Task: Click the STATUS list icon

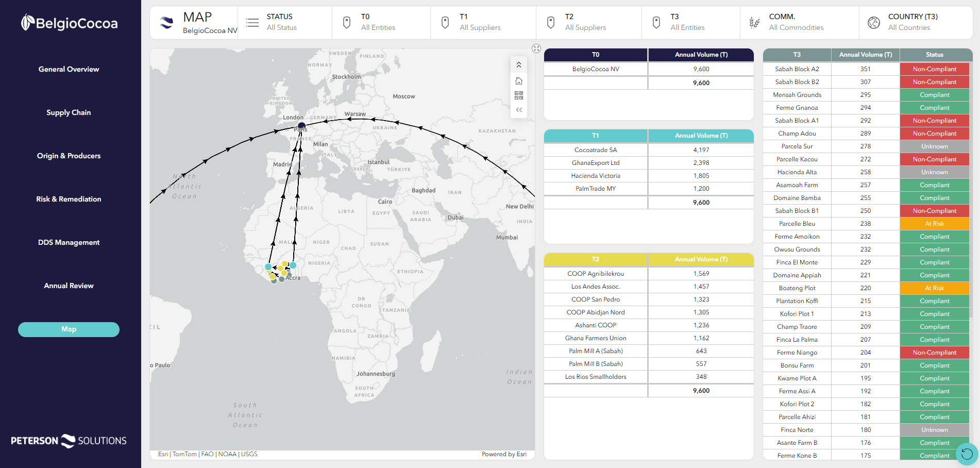Action: [252, 23]
